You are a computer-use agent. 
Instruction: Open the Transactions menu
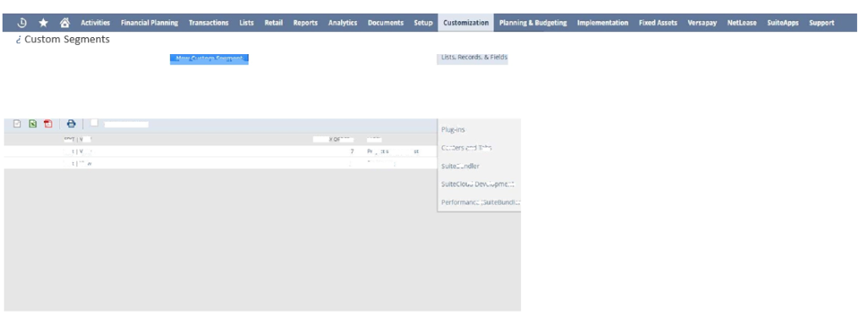pyautogui.click(x=209, y=23)
